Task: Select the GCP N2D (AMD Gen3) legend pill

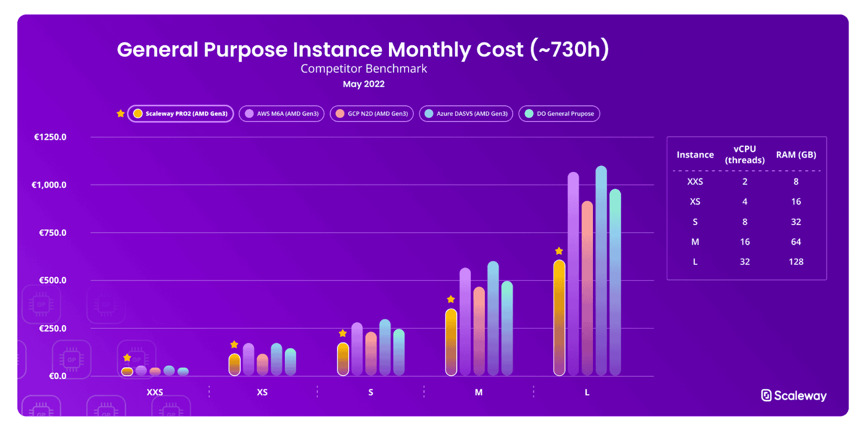Action: [372, 113]
